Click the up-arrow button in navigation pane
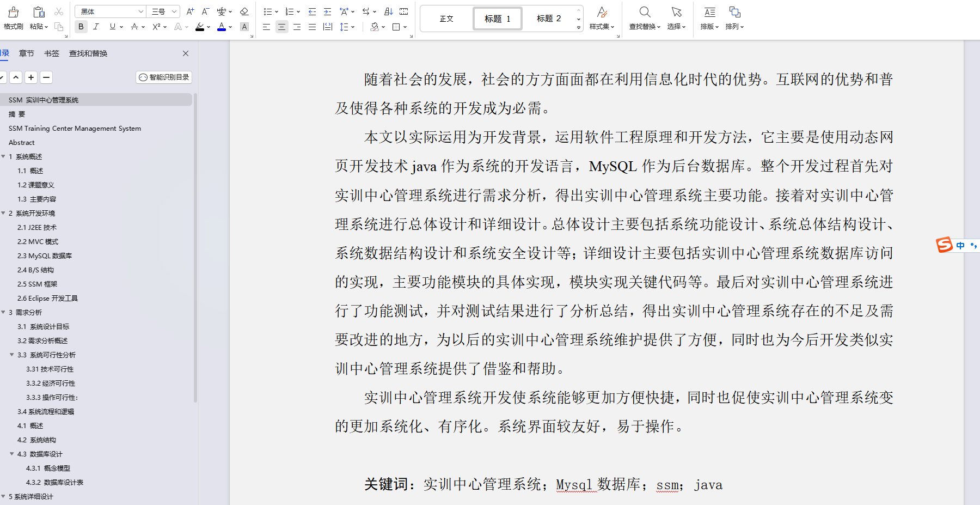Screen dimensions: 980x505 16,77
